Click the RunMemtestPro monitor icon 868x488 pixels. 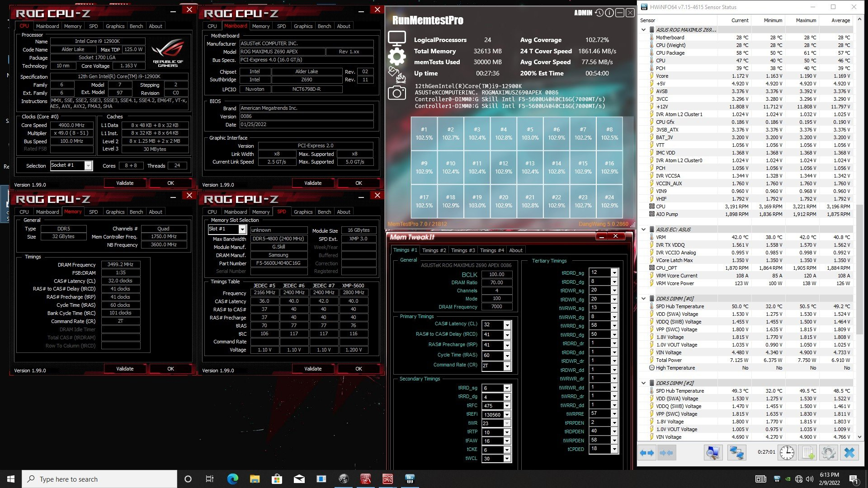pyautogui.click(x=396, y=38)
